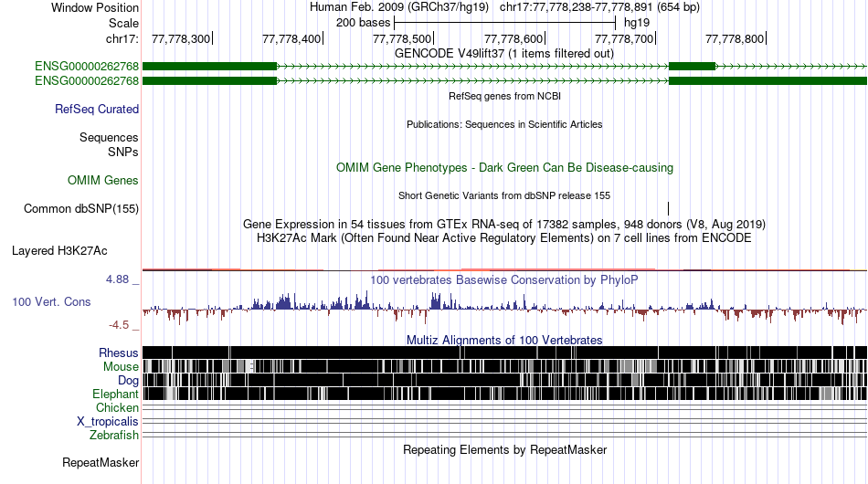
Task: Click the SNP tick mark in the Common dbSNP track
Action: pyautogui.click(x=669, y=208)
